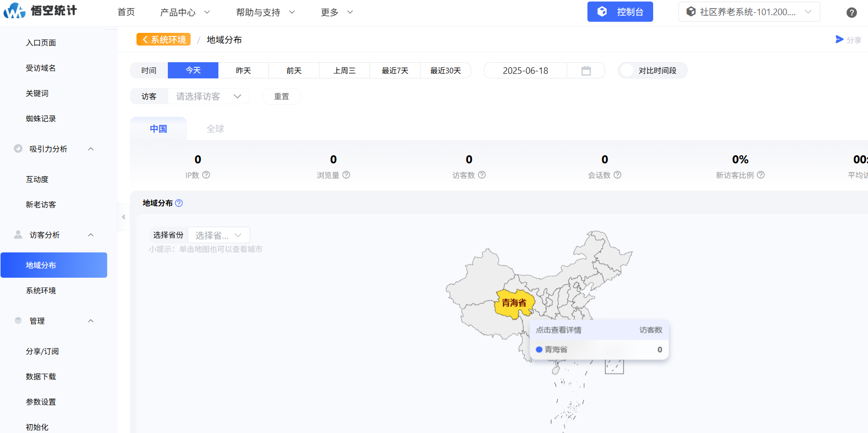Collapse 管理 section

coord(91,321)
